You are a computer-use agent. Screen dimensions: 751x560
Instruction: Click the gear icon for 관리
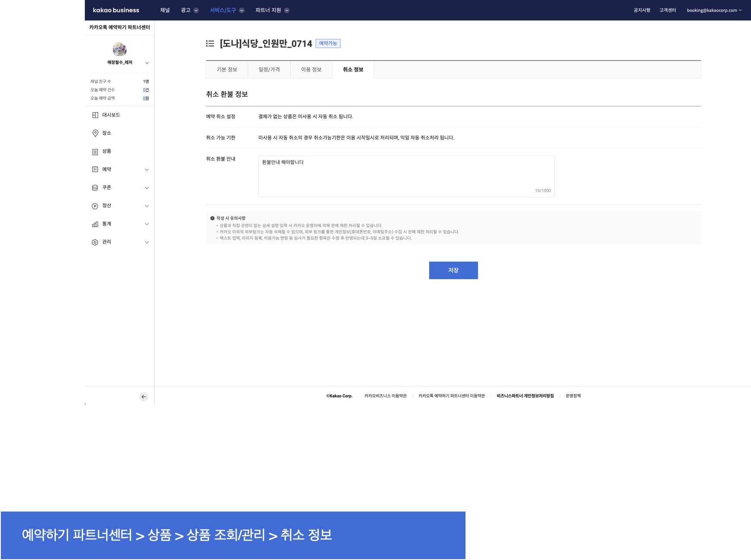(95, 242)
